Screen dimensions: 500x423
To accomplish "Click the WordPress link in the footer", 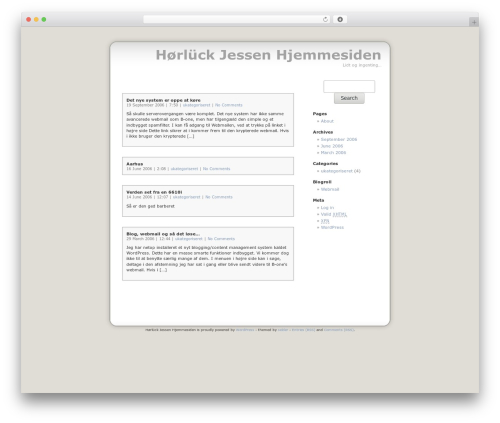I will 245,330.
